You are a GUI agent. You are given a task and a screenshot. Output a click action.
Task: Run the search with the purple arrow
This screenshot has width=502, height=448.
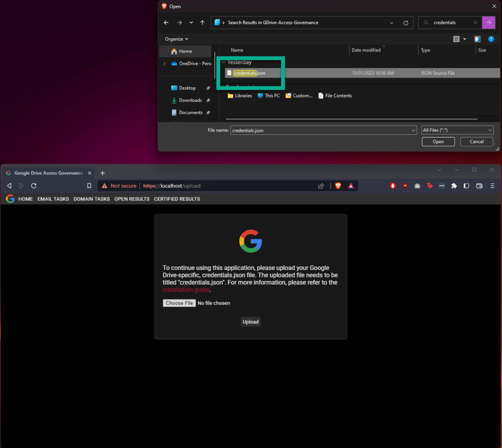pyautogui.click(x=489, y=23)
